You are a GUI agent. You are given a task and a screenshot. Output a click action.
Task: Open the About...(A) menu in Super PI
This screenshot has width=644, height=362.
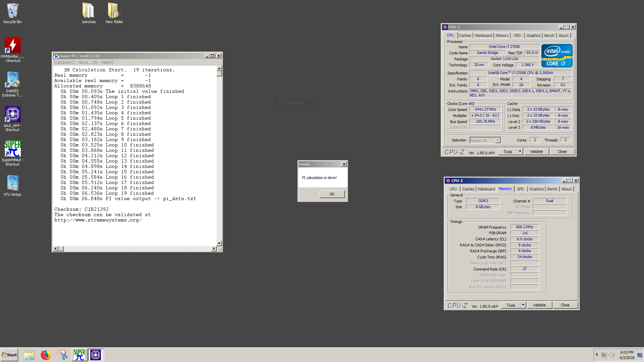pyautogui.click(x=88, y=62)
